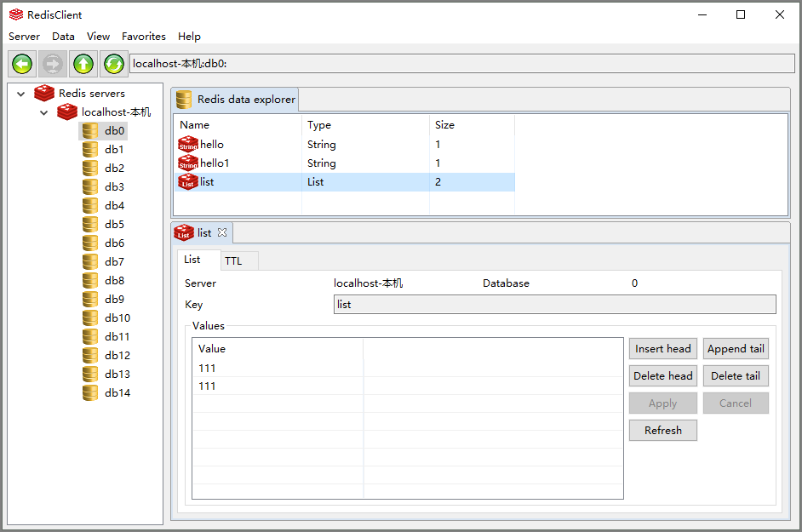This screenshot has width=802, height=532.
Task: Click the Name column header
Action: (x=238, y=125)
